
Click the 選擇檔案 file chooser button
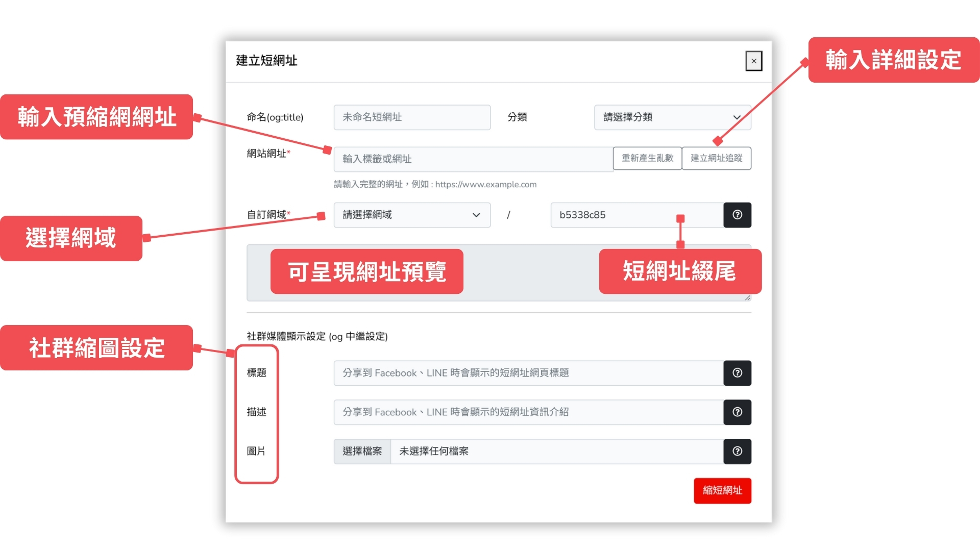pos(362,452)
